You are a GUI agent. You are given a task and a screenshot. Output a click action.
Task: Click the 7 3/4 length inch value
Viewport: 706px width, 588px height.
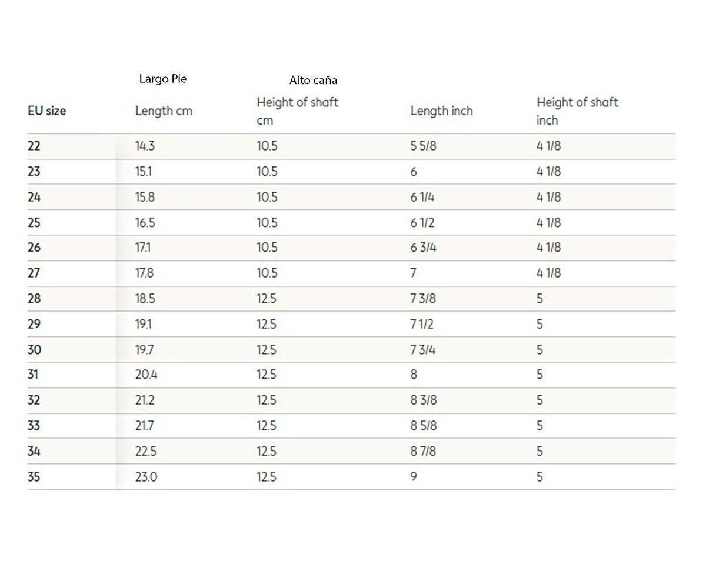(423, 350)
